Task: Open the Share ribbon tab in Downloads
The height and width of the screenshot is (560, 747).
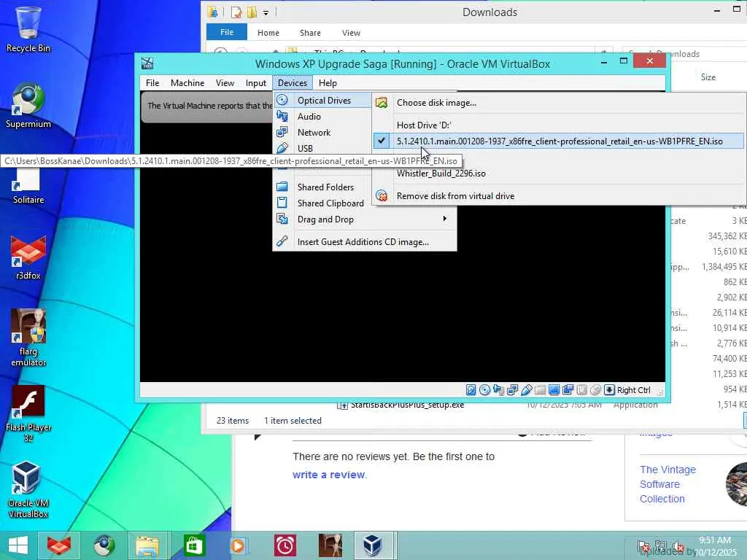Action: point(310,32)
